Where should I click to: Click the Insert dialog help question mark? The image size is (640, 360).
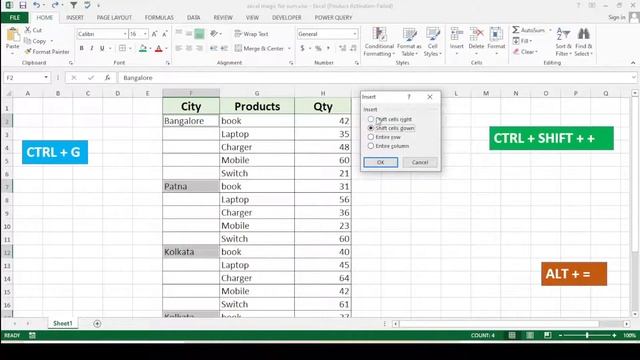coord(409,97)
